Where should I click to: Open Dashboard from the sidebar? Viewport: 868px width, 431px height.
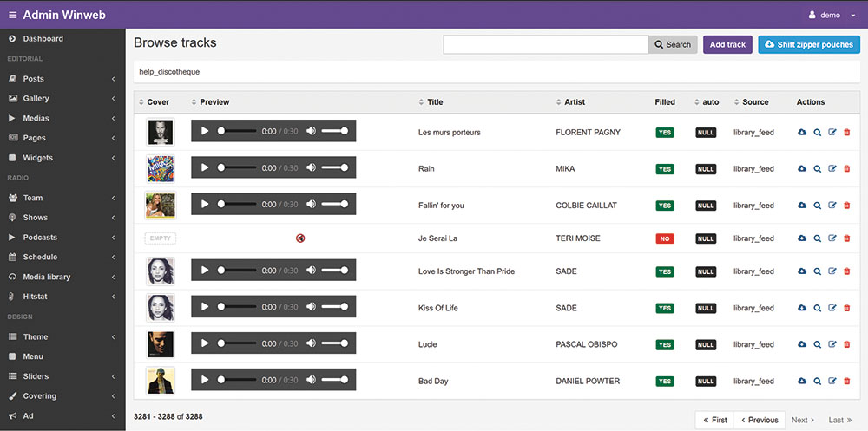tap(43, 39)
